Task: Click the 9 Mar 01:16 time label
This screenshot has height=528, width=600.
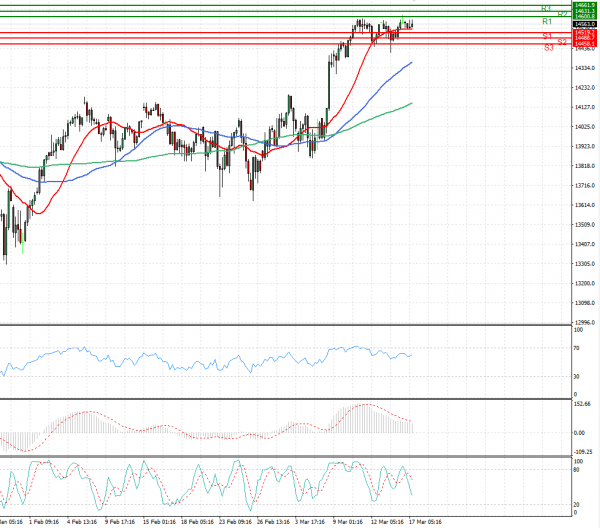Action: [x=347, y=522]
